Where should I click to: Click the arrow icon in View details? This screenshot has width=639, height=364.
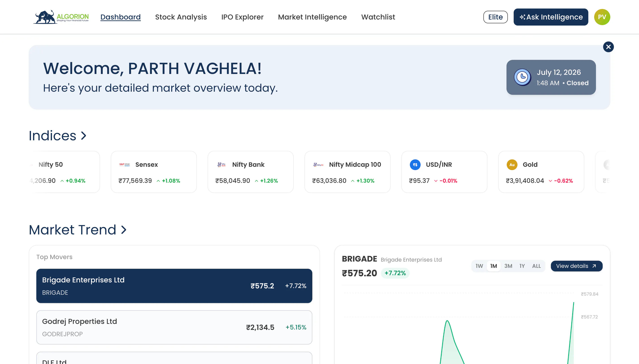594,266
